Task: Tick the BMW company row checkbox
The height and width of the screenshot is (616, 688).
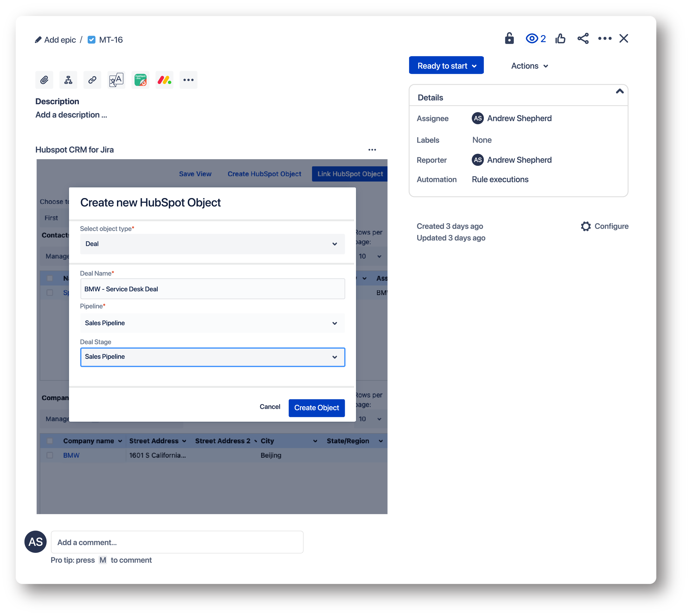Action: 50,456
